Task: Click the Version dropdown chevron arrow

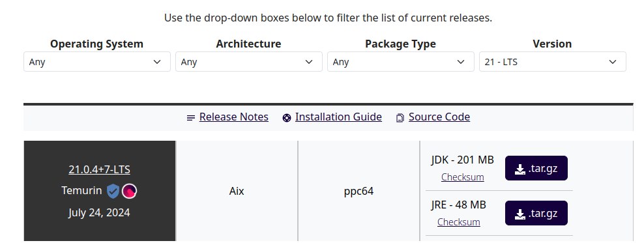Action: pyautogui.click(x=613, y=62)
